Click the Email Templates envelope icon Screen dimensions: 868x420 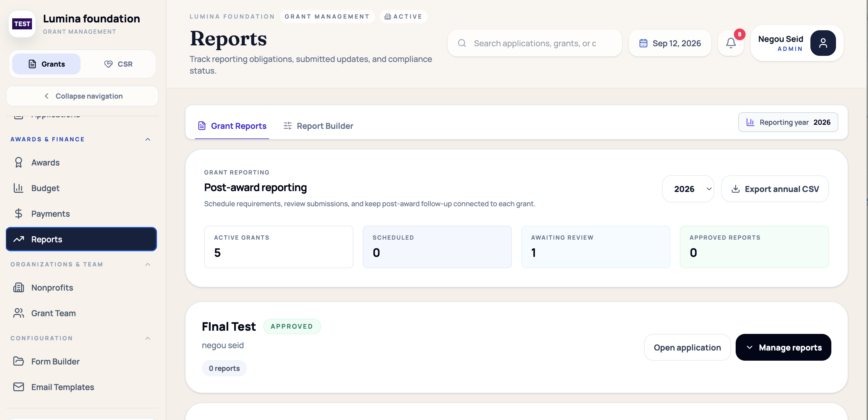tap(19, 387)
